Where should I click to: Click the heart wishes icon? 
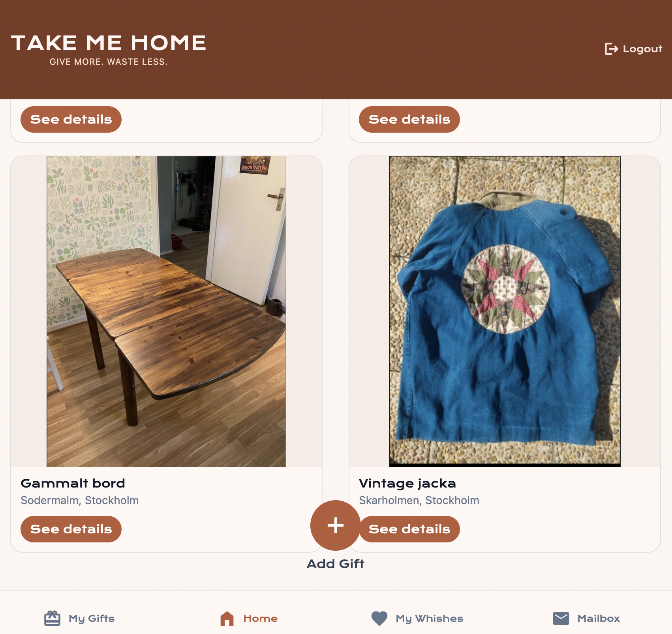(x=379, y=618)
